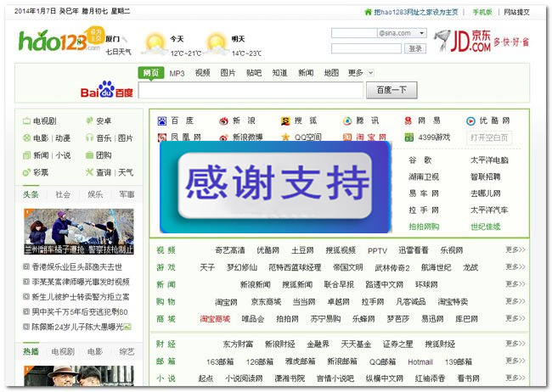The width and height of the screenshot is (552, 392).
Task: Switch to the 视频 search tab
Action: click(x=202, y=73)
